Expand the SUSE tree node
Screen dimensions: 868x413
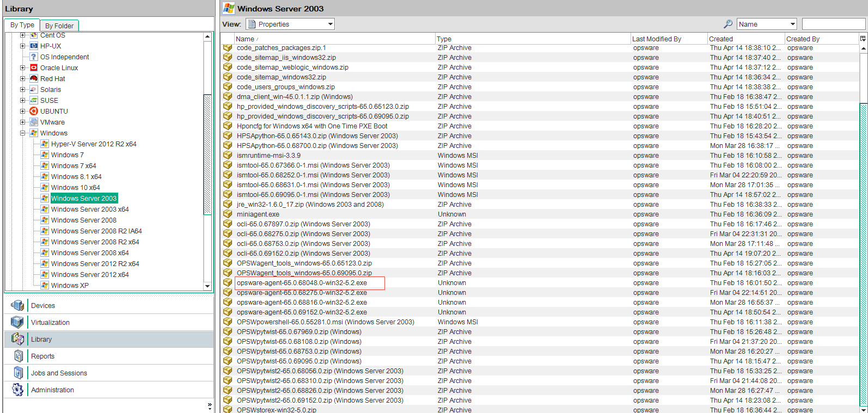(23, 100)
